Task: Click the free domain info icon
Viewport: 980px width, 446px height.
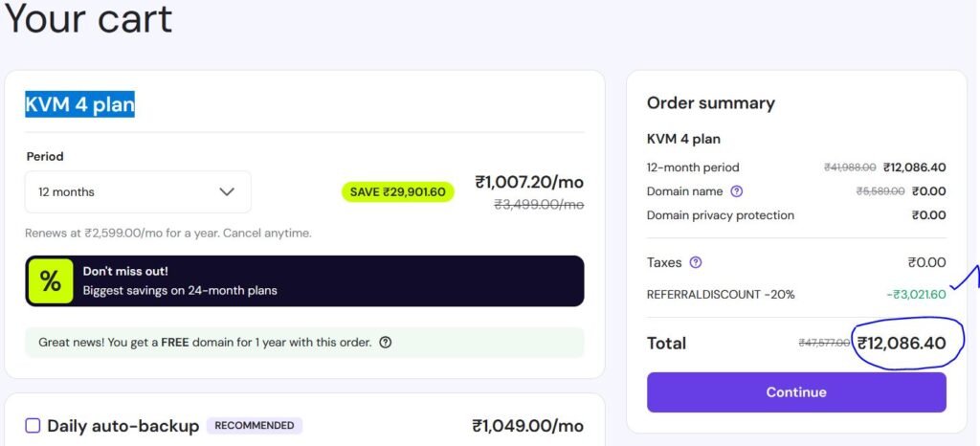Action: point(385,343)
